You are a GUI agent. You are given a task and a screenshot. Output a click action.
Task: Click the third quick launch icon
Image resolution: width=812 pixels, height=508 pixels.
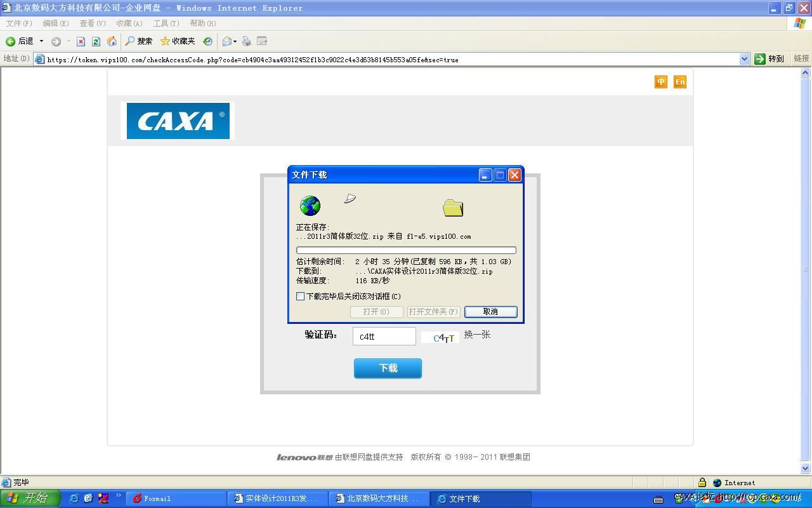point(103,498)
